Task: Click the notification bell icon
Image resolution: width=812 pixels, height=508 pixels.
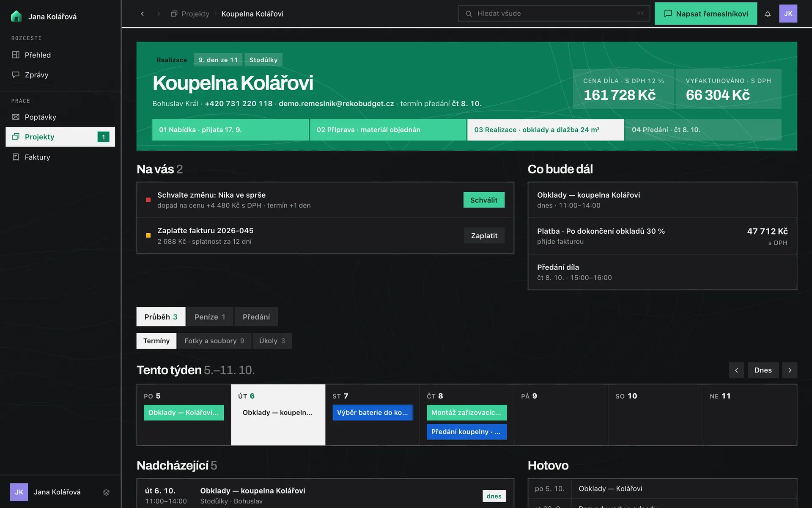Action: click(768, 14)
